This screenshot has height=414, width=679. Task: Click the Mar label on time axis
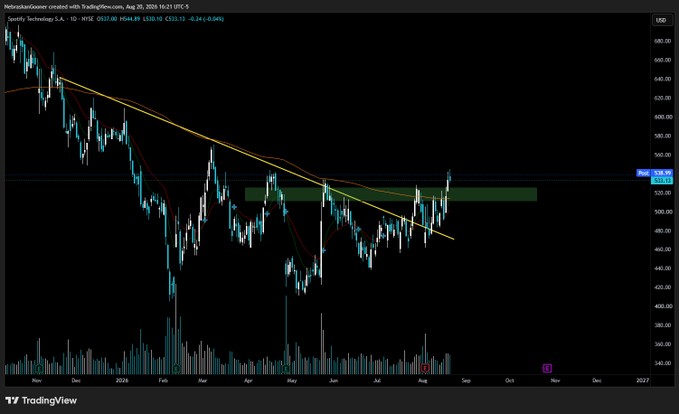[203, 381]
